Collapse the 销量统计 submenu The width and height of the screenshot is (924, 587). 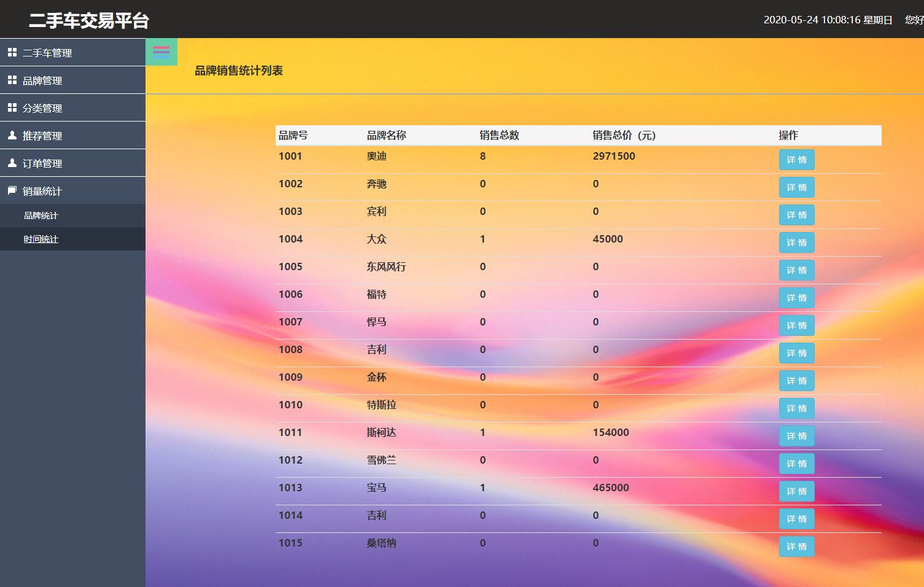(x=42, y=191)
